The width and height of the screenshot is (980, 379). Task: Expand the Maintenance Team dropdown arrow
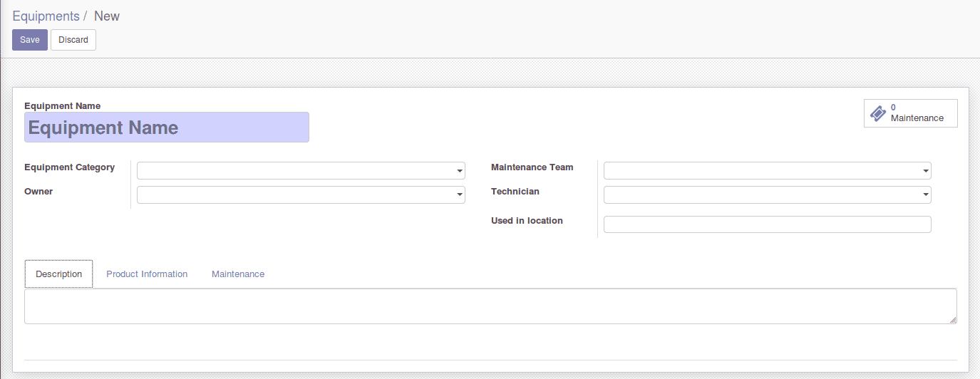point(926,171)
